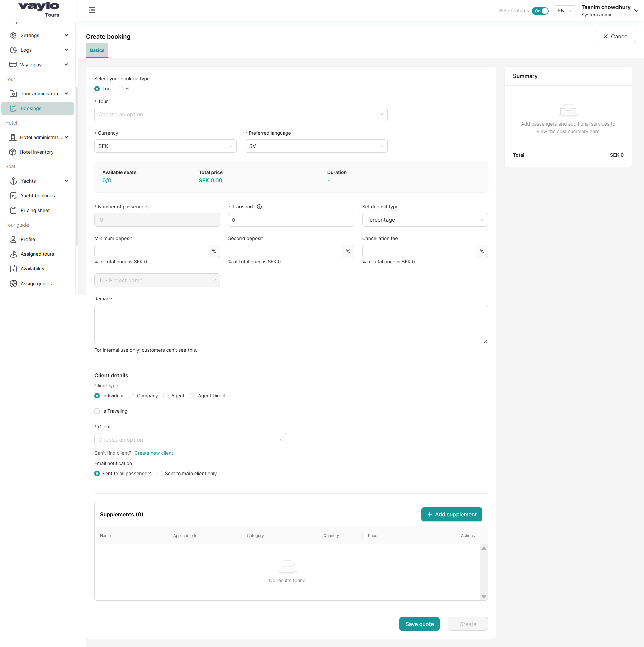Open Hotel inventory from the sidebar
This screenshot has height=647, width=644.
coord(36,152)
